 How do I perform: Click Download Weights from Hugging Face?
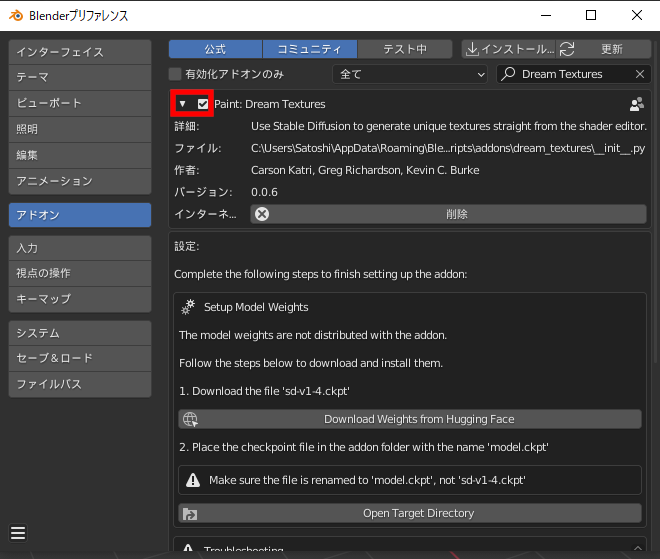coord(410,419)
